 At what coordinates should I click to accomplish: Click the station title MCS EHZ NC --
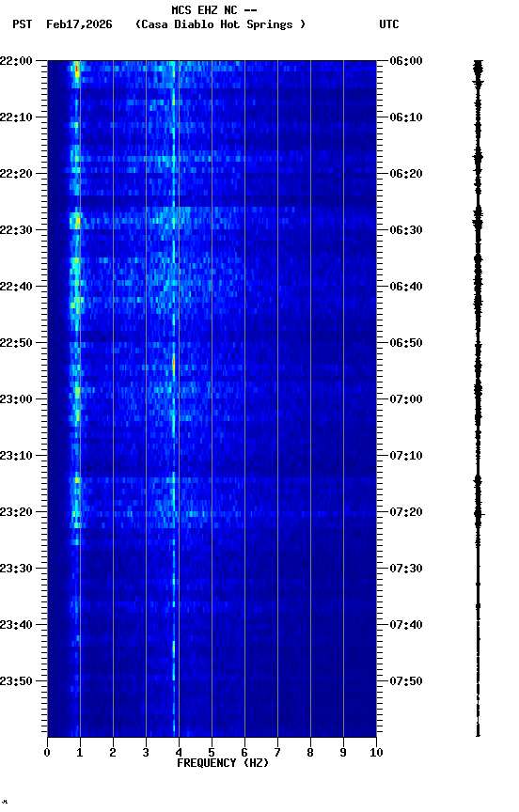point(214,9)
